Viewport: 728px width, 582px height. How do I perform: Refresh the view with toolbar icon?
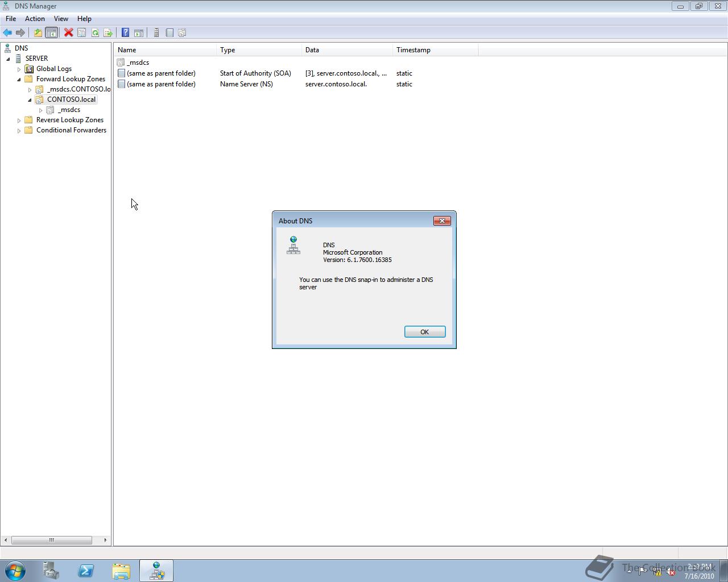95,33
